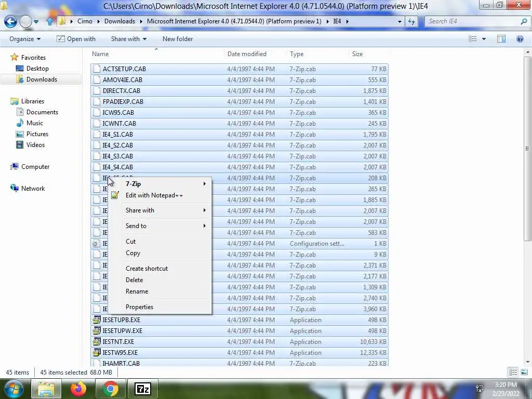Viewport: 532px width, 399px height.
Task: Select Computer in the navigation pane
Action: coord(35,167)
